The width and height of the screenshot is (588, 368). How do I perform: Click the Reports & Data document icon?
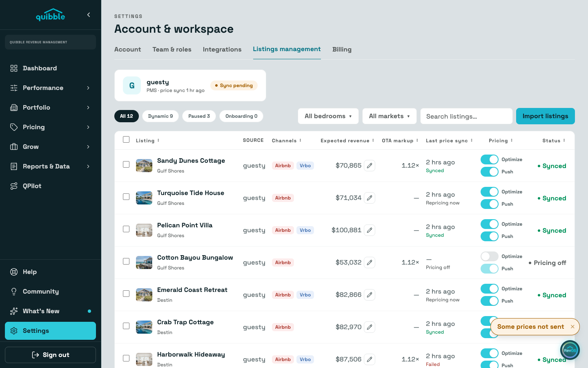(x=14, y=166)
